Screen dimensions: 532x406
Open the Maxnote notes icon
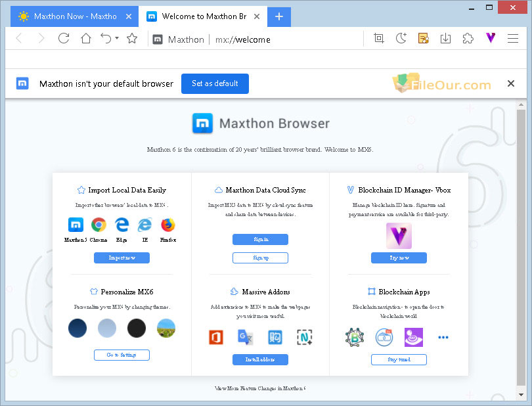[424, 38]
